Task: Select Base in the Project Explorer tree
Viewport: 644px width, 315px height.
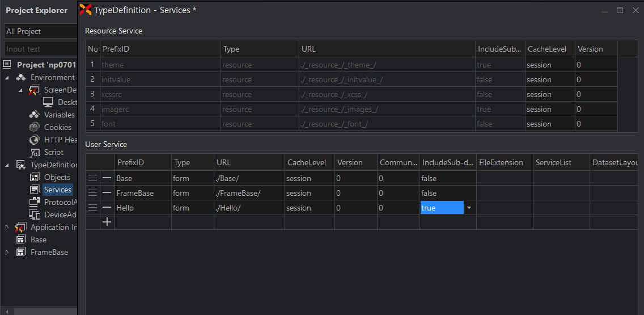Action: click(39, 240)
